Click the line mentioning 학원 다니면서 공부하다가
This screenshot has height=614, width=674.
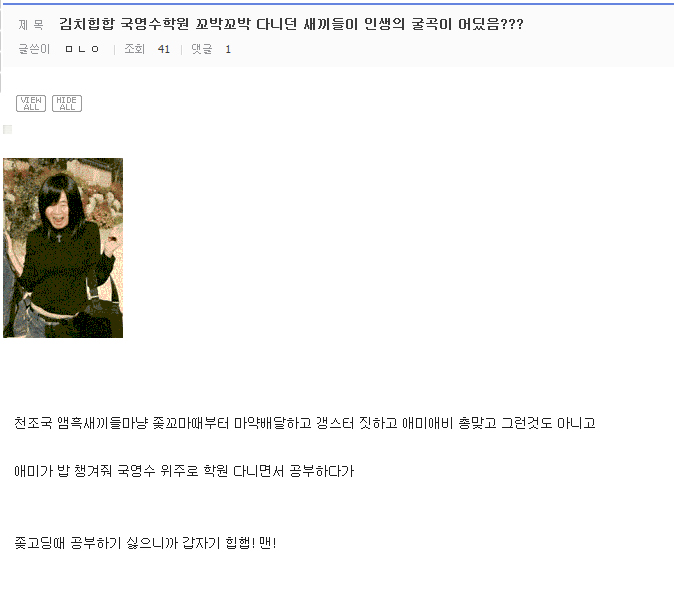point(184,471)
